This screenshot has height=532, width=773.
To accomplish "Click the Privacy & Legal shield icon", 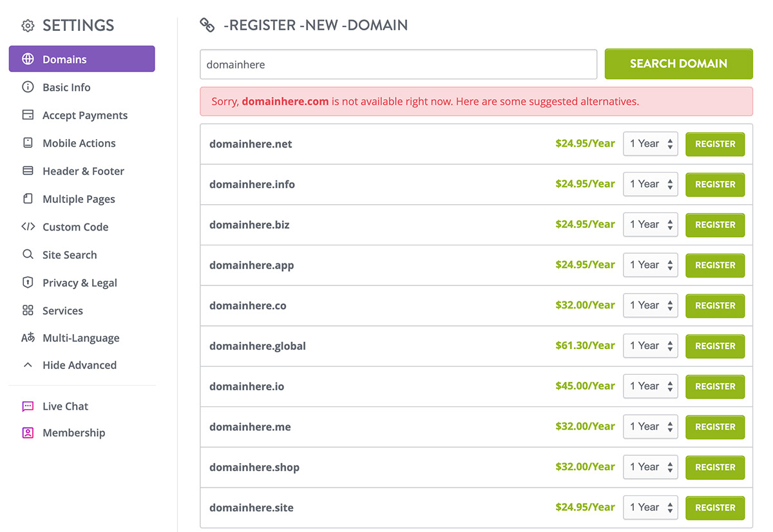I will (28, 283).
